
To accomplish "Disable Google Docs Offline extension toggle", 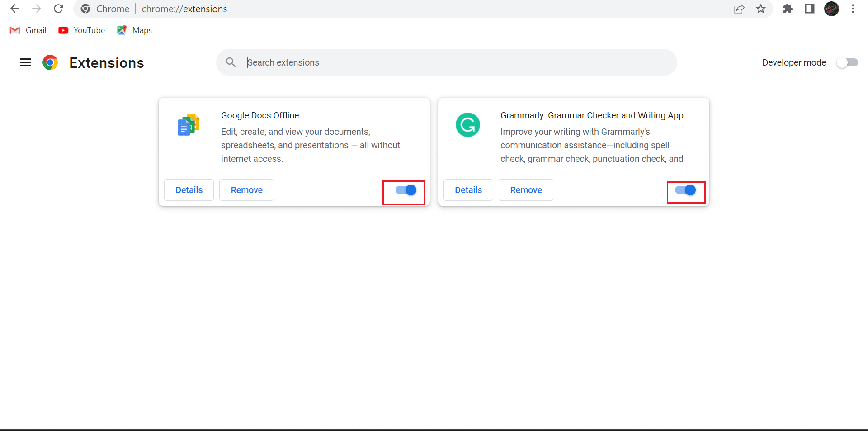I will (x=406, y=190).
